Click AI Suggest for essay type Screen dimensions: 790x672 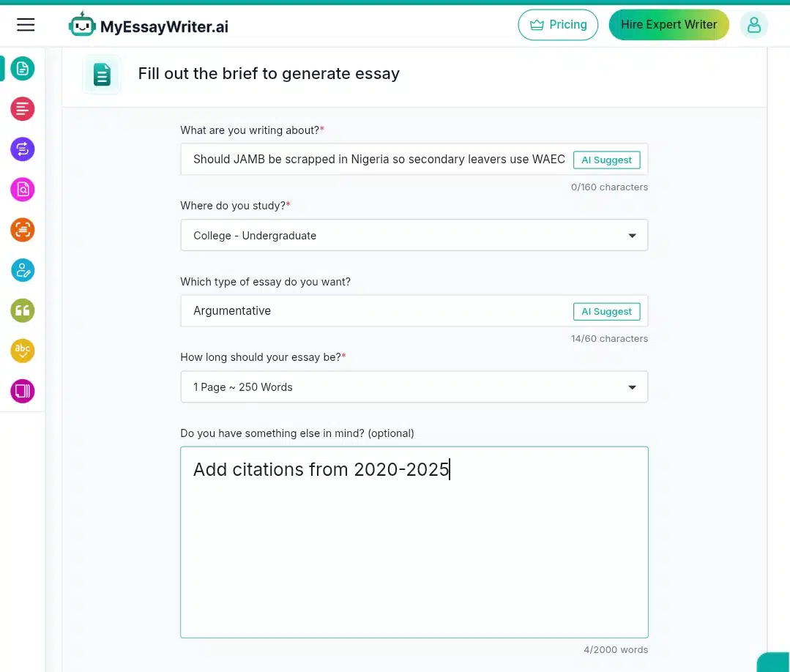607,311
